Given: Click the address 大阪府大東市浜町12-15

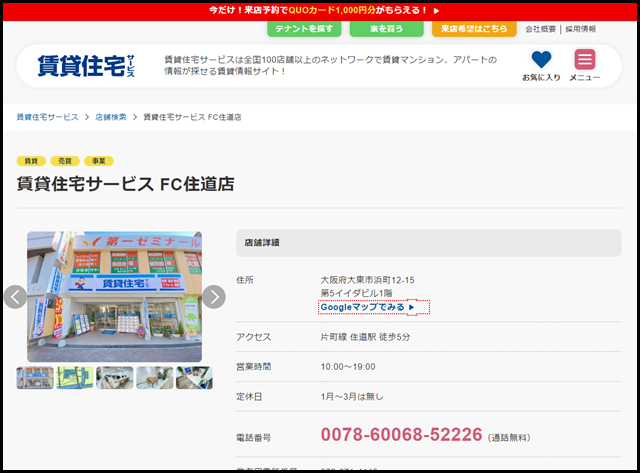Looking at the screenshot, I should 367,280.
